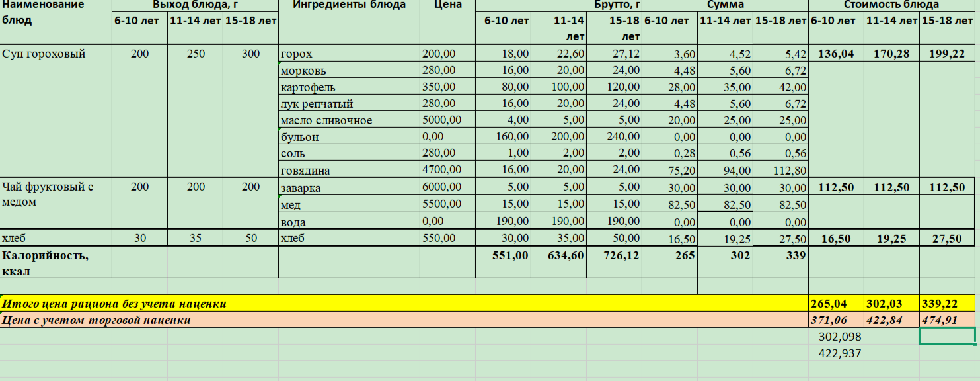Select the 5000,00 price cell
The width and height of the screenshot is (980, 381).
coord(442,120)
